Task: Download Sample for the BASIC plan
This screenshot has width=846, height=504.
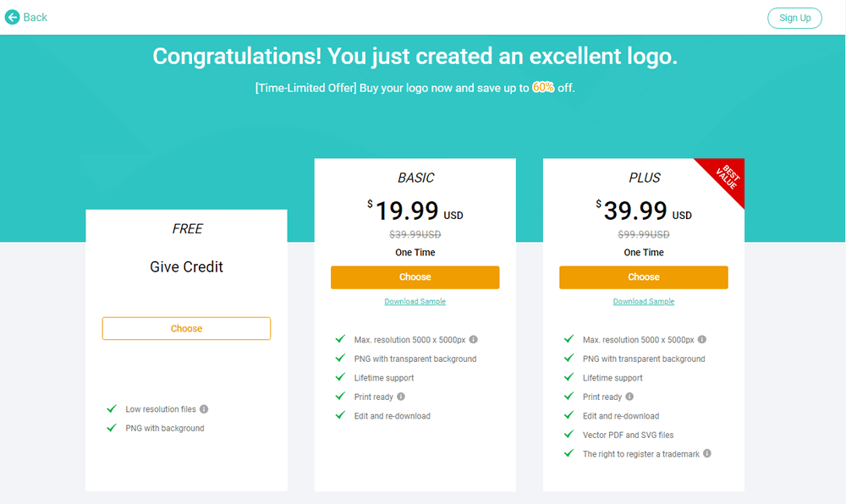Action: (415, 301)
